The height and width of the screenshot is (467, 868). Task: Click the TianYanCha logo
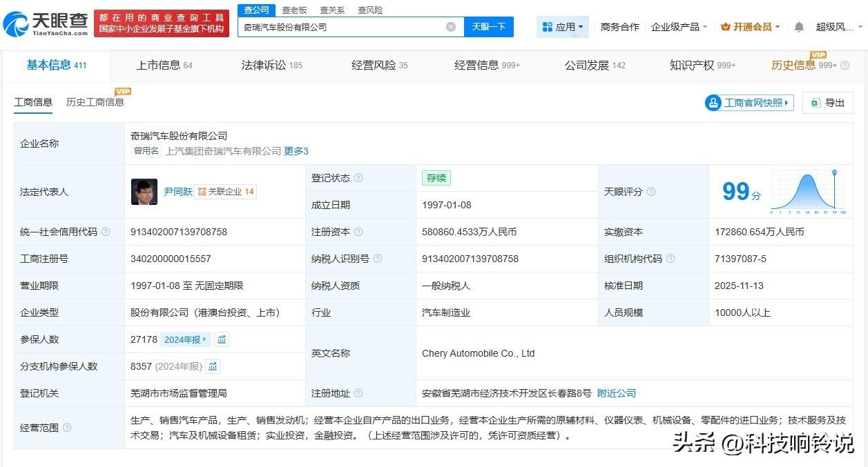[x=46, y=24]
